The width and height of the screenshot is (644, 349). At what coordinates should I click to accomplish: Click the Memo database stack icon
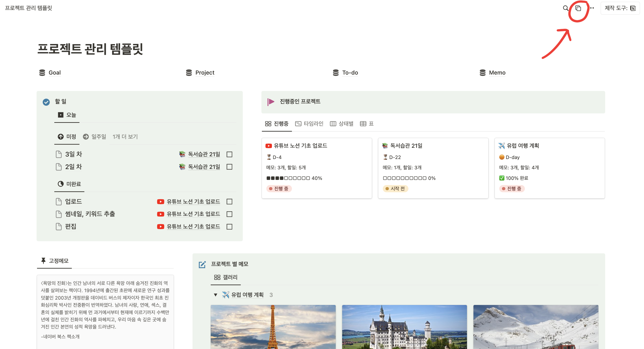click(x=482, y=73)
